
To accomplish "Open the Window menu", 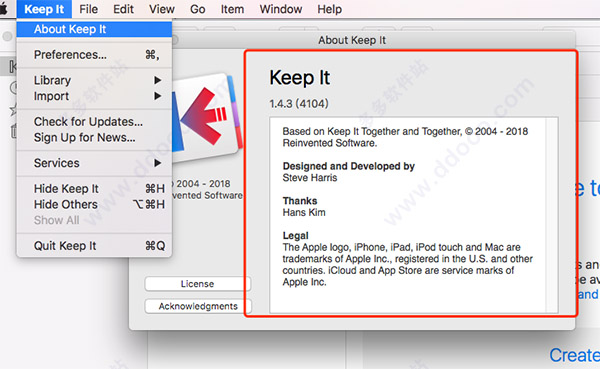I will (x=281, y=9).
